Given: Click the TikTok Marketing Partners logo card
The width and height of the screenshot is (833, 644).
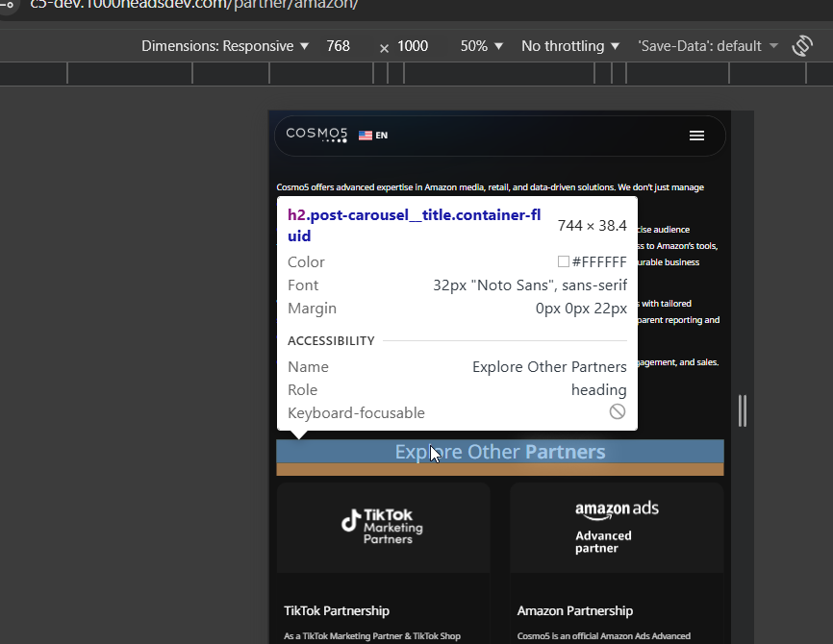Looking at the screenshot, I should click(x=383, y=527).
